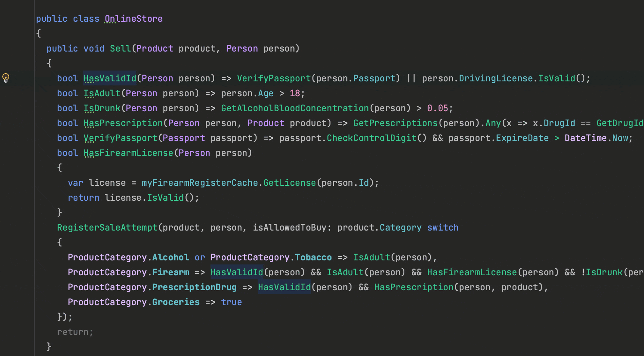Place cursor on the Sell method name
The width and height of the screenshot is (644, 356).
click(x=120, y=48)
